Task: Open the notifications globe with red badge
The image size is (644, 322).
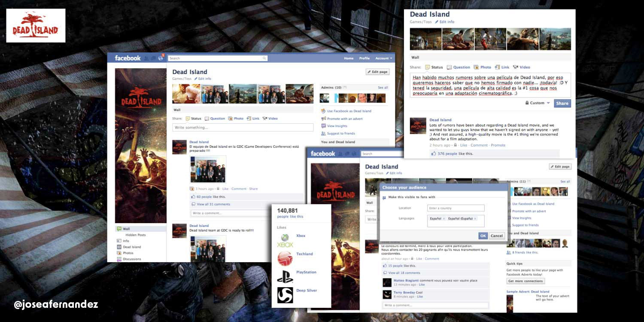Action: [161, 58]
